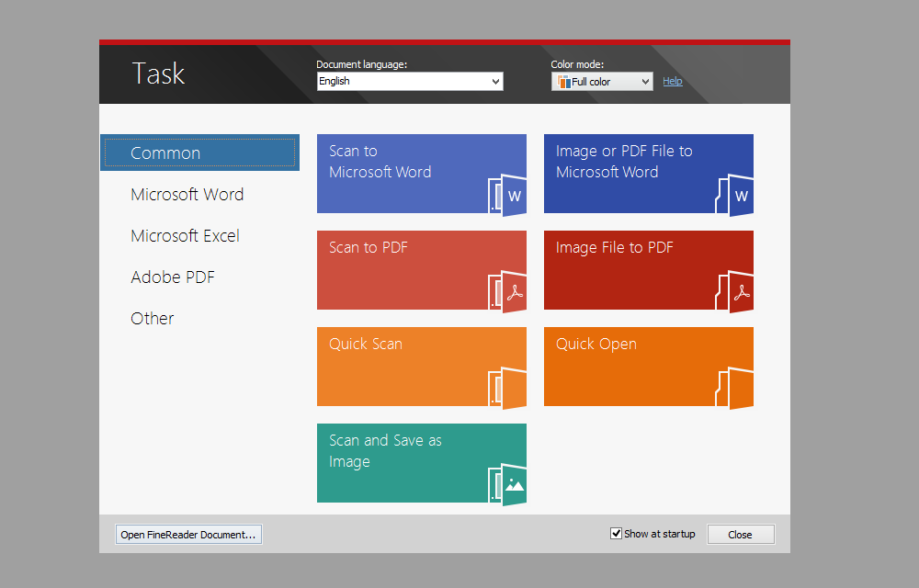Image resolution: width=919 pixels, height=588 pixels.
Task: Uncheck Show at startup checkbox
Action: point(616,534)
